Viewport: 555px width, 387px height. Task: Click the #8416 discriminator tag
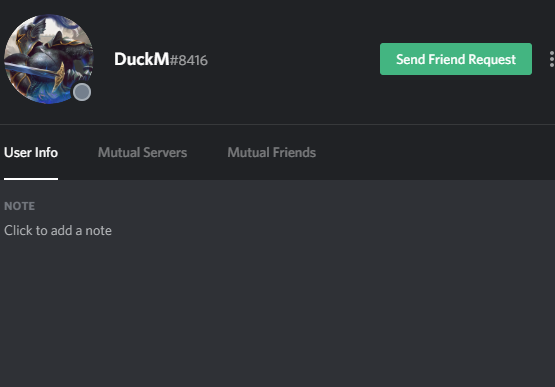coord(189,60)
